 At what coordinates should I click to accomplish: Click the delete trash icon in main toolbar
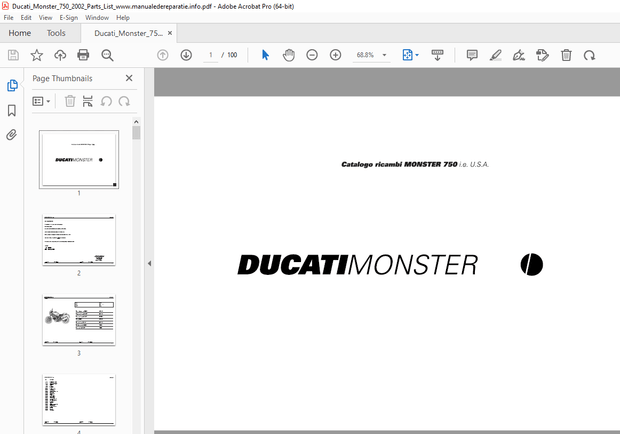tap(566, 55)
